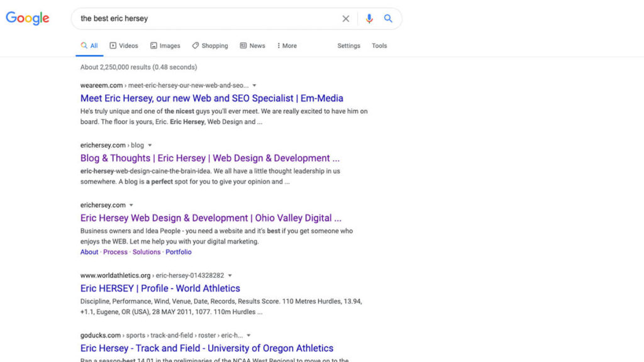
Task: Open the Portfolio sitelink
Action: coord(179,252)
